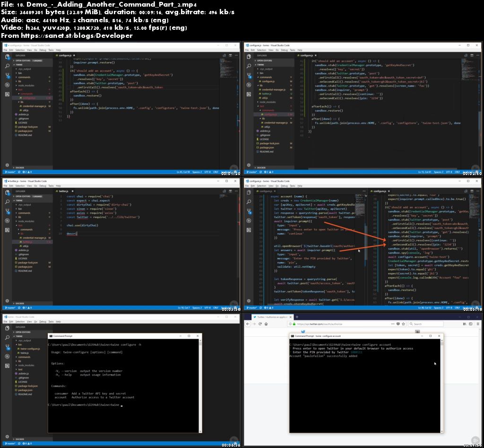Viewport: 484px width, 448px height.
Task: Open Debug view in the 00:02:40 frame
Action: point(249,85)
